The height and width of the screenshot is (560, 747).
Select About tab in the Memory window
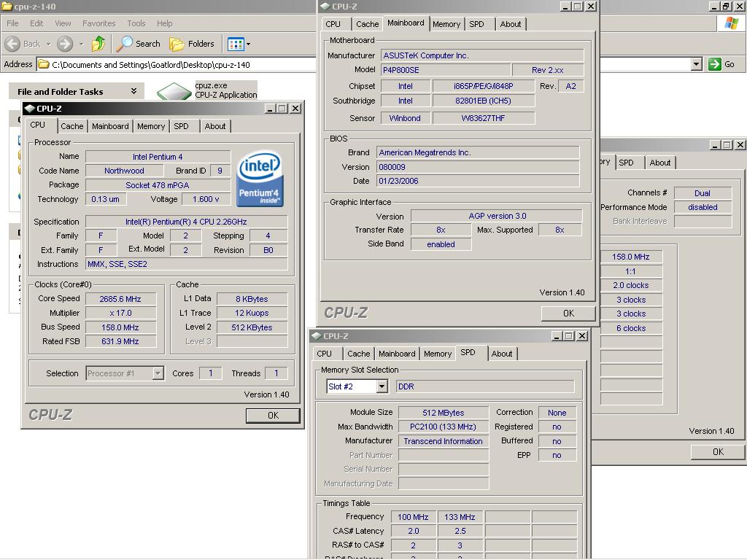click(660, 163)
